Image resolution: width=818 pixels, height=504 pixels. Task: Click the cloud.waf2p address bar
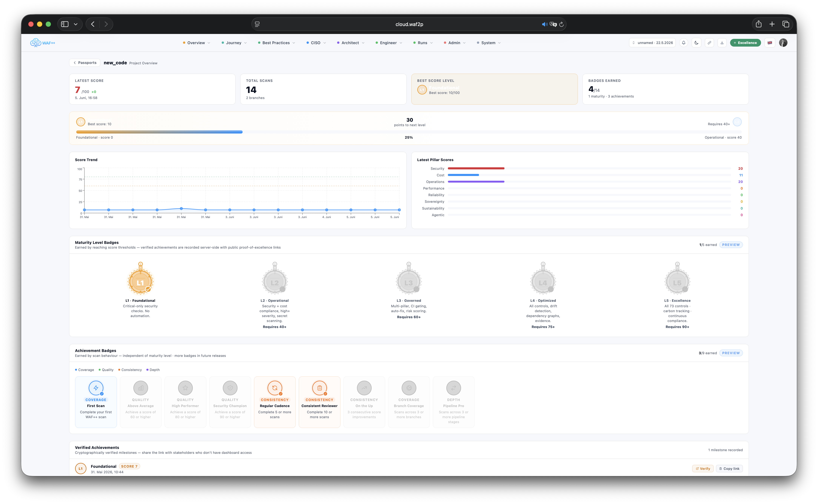[409, 24]
